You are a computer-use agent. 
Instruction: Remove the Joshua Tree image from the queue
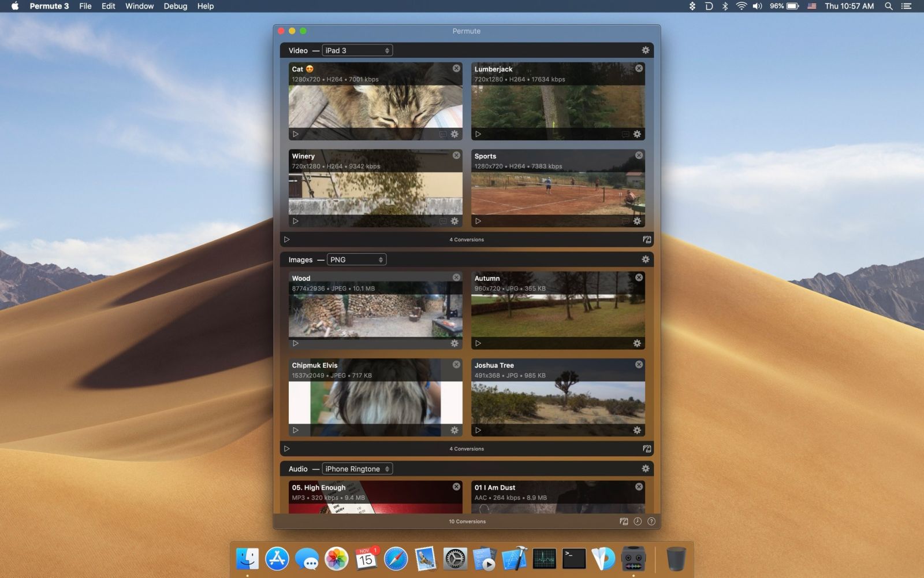(x=639, y=364)
